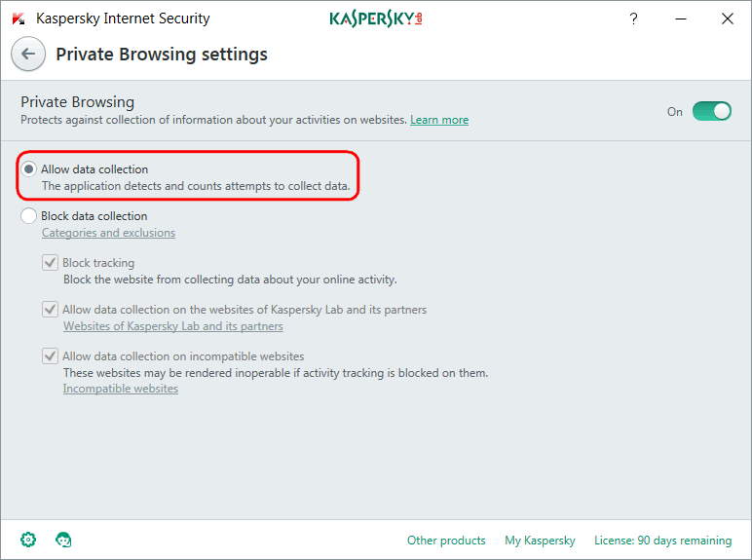Close the Kaspersky window
752x560 pixels.
[728, 19]
